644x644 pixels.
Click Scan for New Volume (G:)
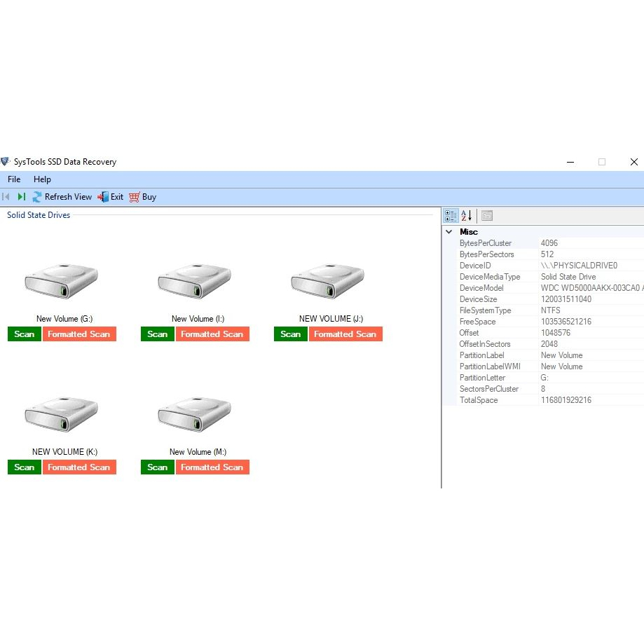click(x=25, y=334)
